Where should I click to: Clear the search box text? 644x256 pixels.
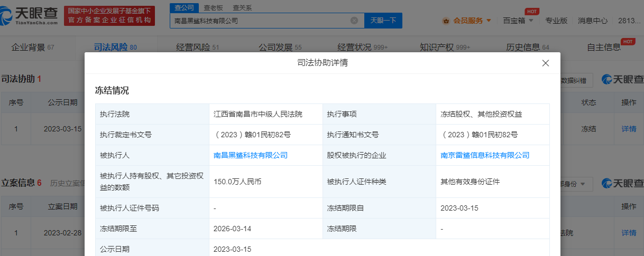[x=354, y=21]
